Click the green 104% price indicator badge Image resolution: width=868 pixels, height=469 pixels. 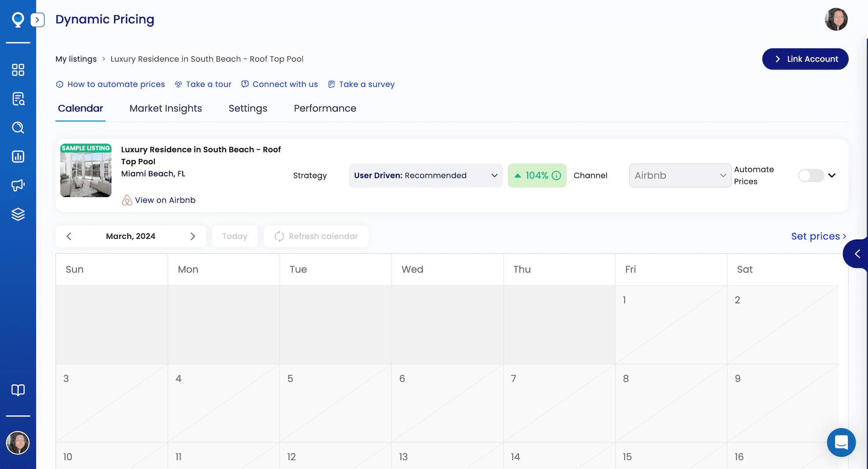pyautogui.click(x=537, y=175)
